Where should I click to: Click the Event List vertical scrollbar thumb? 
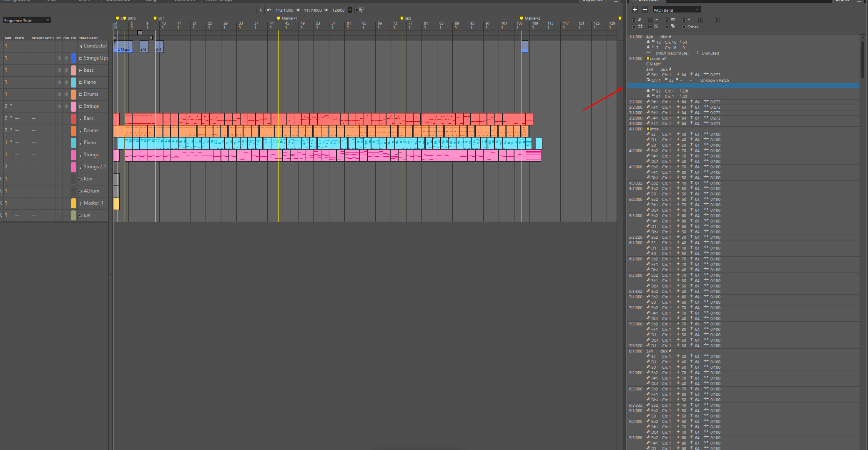tap(863, 59)
